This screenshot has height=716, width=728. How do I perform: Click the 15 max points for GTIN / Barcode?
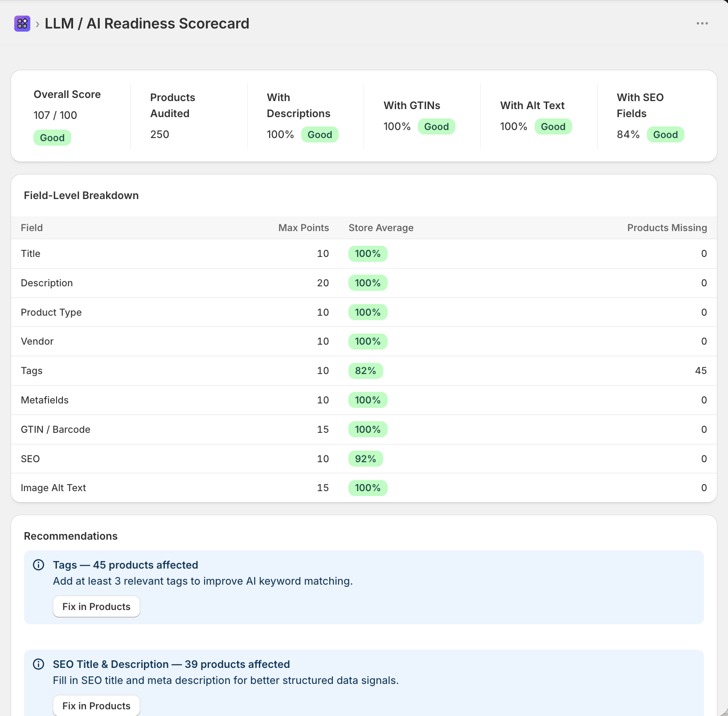[x=323, y=430]
